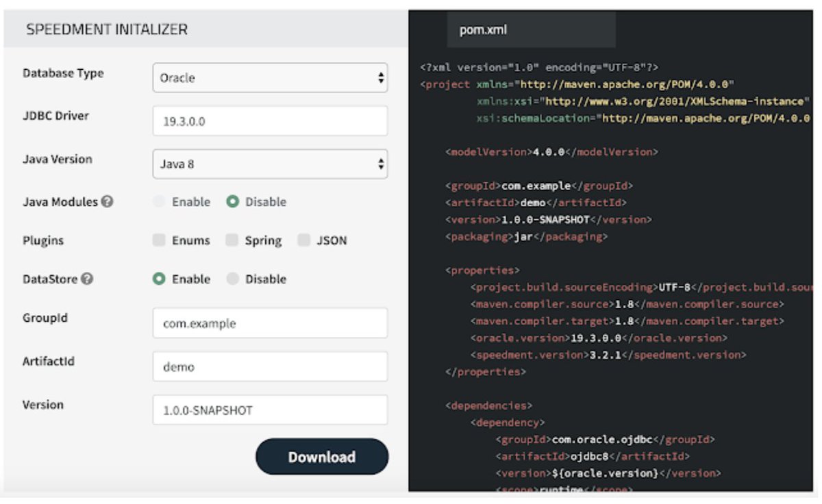
Task: Click the Database Type stepper arrows
Action: (381, 77)
